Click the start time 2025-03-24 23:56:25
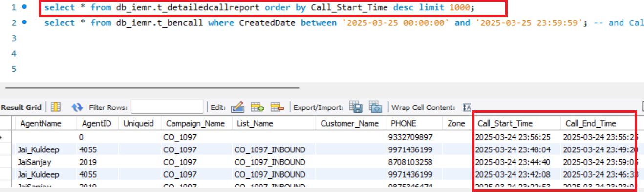Image resolution: width=644 pixels, height=192 pixels. click(513, 137)
